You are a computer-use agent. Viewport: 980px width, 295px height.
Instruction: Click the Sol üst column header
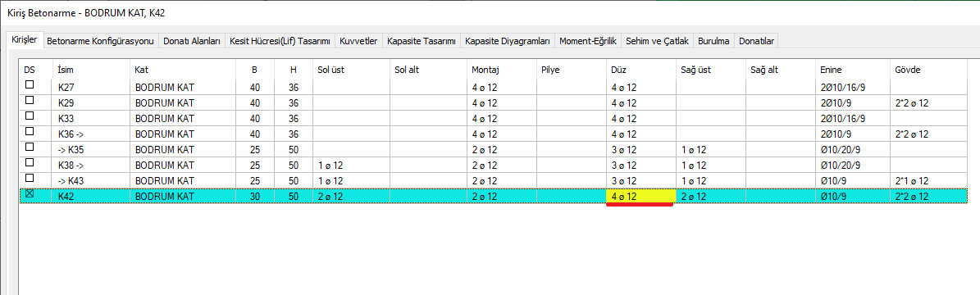(x=351, y=70)
